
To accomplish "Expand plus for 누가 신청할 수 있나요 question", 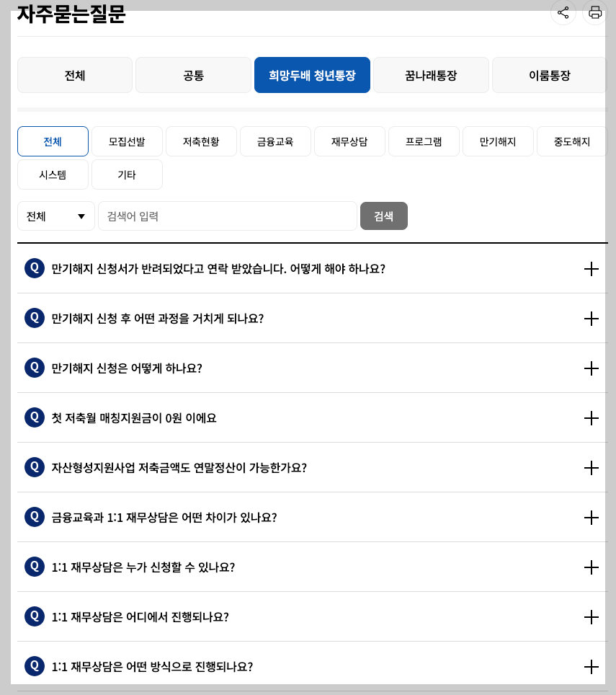I will pos(592,567).
